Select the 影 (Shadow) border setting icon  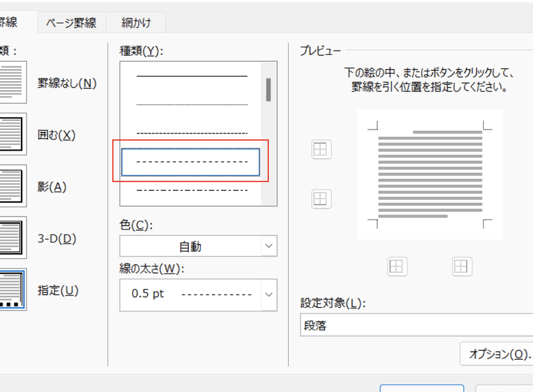click(x=13, y=186)
